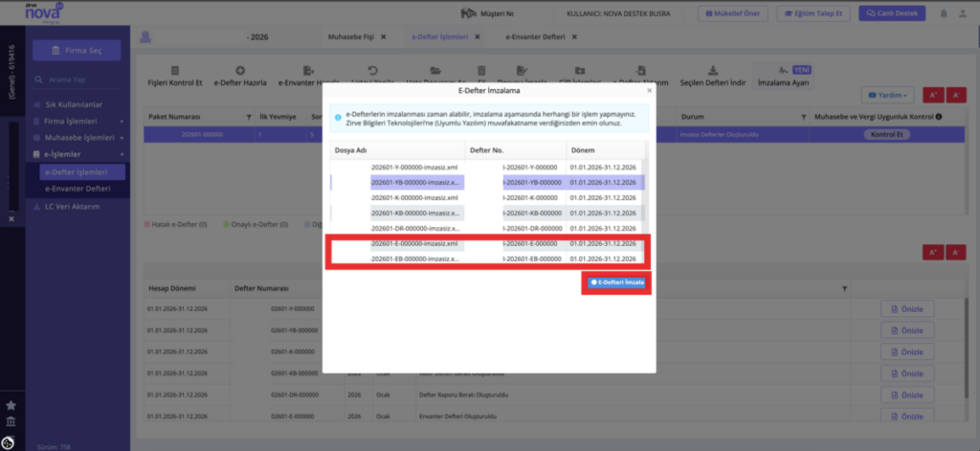980x451 pixels.
Task: Select 202601-Y-000000-imzasiz.xml file row
Action: tap(487, 168)
